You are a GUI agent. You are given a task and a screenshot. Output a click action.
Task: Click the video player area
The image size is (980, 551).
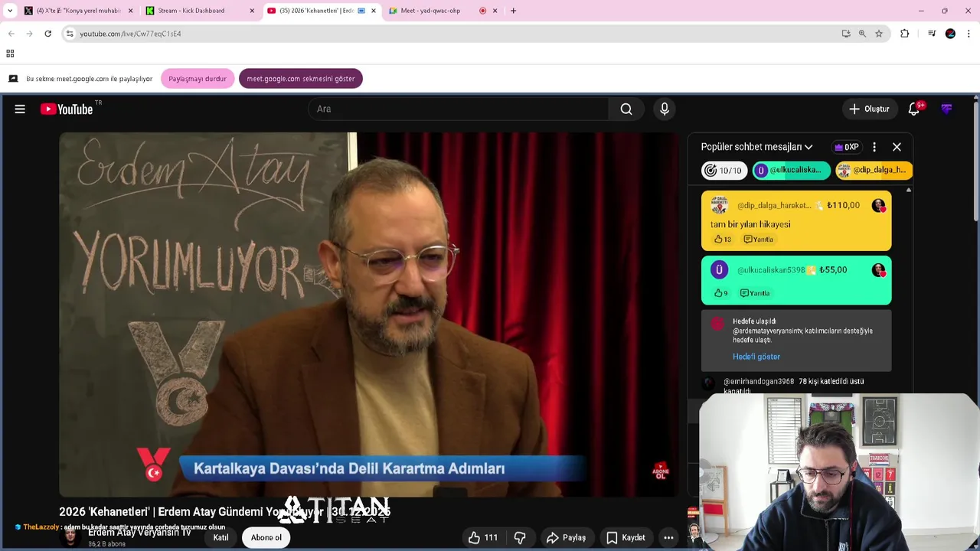[368, 315]
